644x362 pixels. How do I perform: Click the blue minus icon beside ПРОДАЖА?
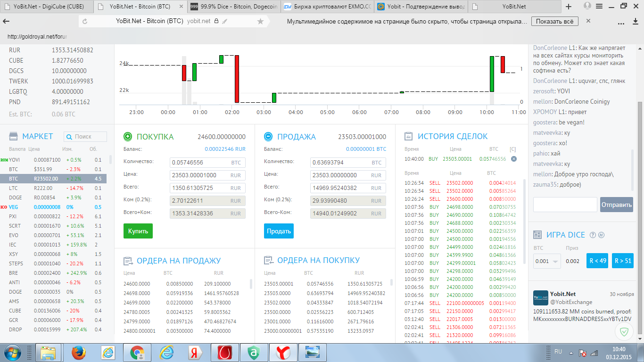click(x=268, y=137)
